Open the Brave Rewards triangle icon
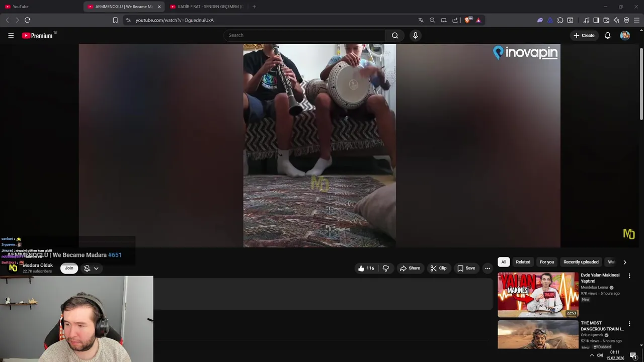 (478, 20)
